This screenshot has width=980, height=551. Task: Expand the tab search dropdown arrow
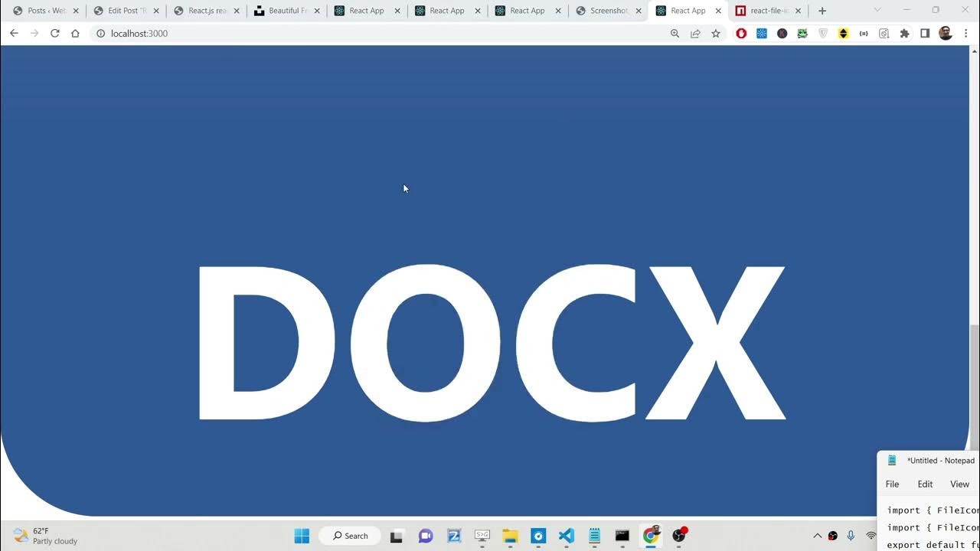(877, 11)
